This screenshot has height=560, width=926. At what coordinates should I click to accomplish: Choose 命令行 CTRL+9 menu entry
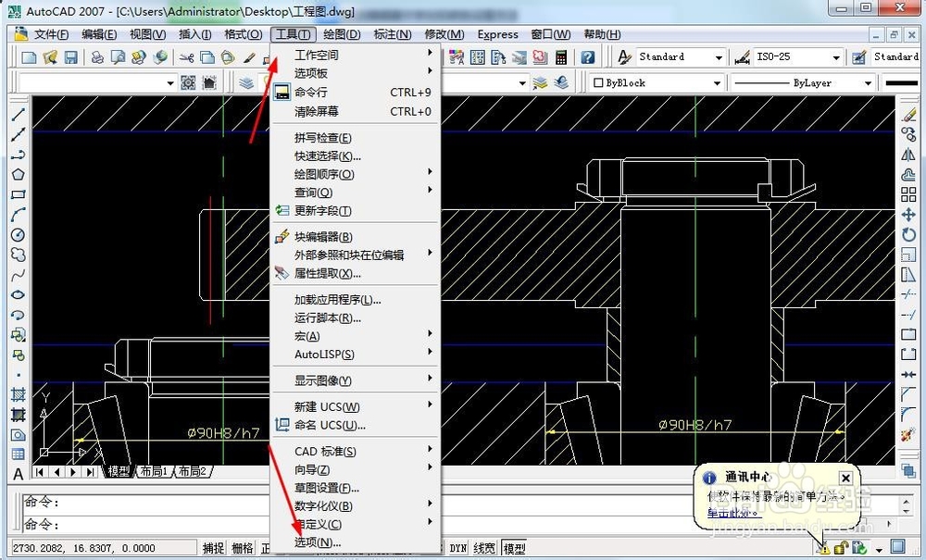click(x=357, y=92)
